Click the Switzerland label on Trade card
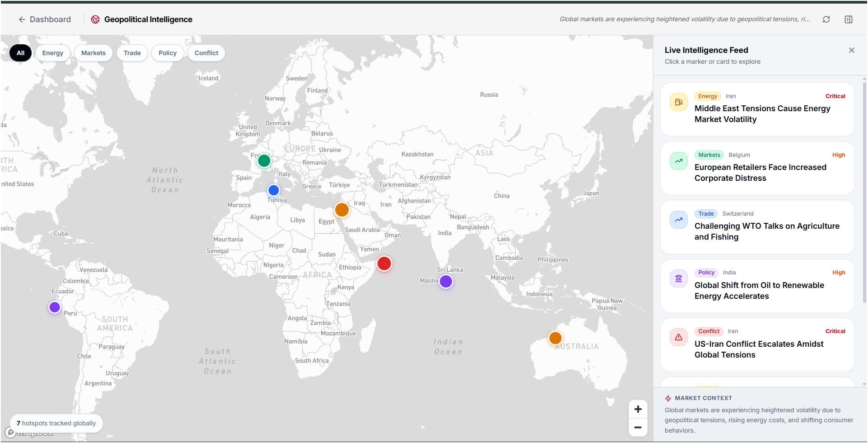Screen dimensions: 868x443 point(738,214)
